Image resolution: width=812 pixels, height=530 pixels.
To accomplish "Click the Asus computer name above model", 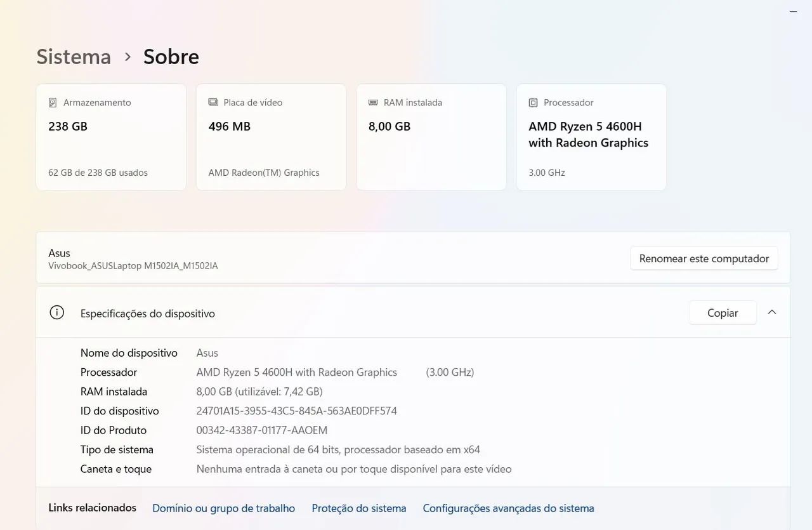I will [x=60, y=253].
